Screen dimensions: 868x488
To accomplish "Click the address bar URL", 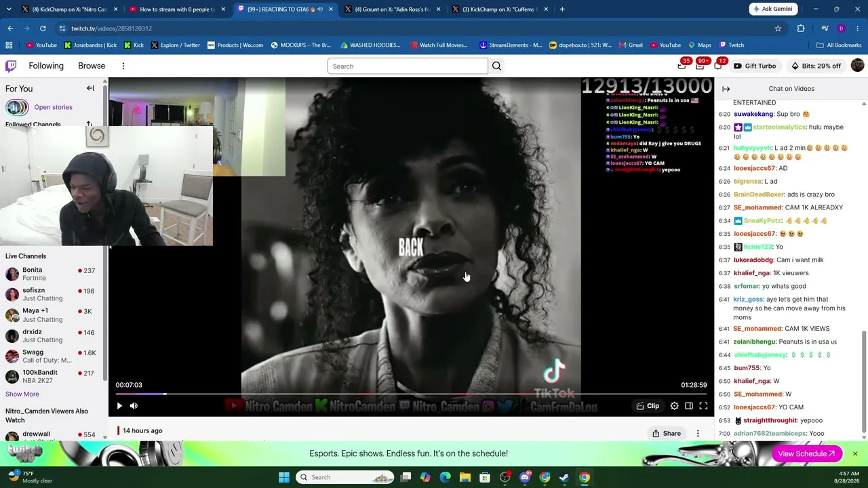I will tap(112, 28).
